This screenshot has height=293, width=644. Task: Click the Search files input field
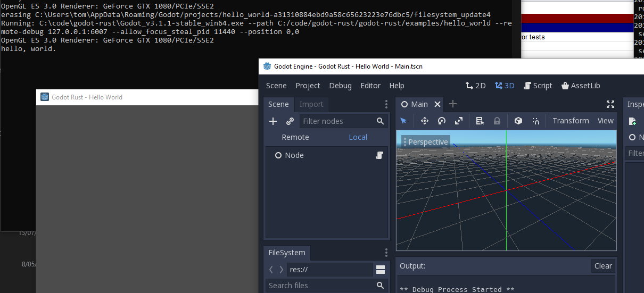tap(326, 286)
